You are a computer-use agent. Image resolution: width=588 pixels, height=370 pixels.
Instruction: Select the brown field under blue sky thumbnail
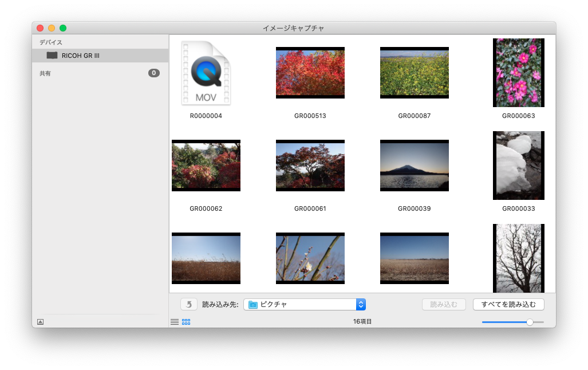pyautogui.click(x=415, y=258)
